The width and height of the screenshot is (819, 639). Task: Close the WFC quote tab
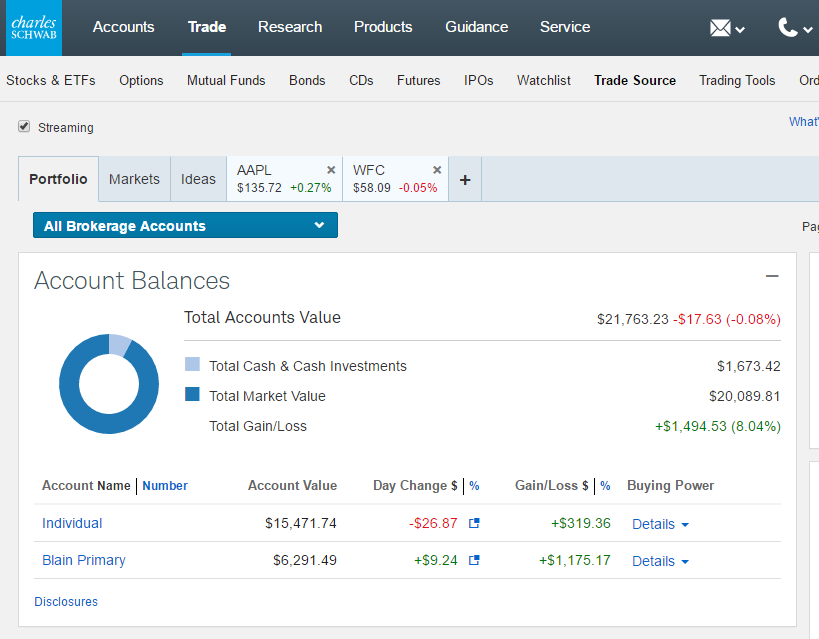pos(437,170)
